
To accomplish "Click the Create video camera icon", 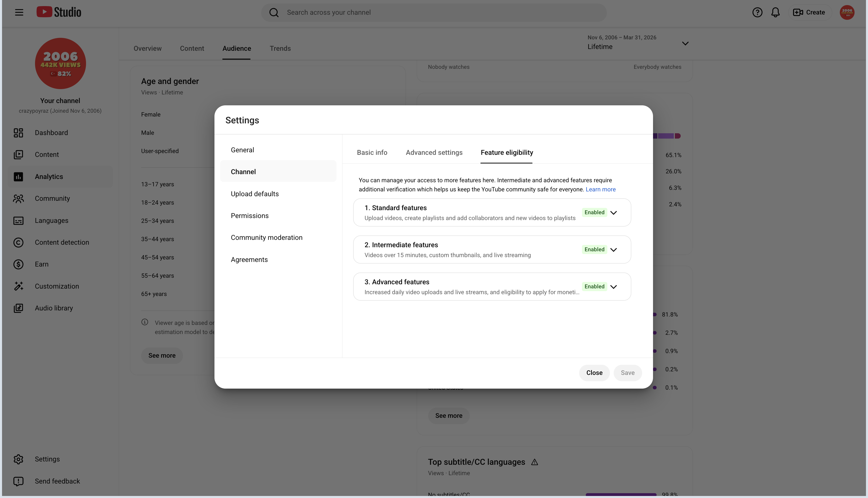I will (x=798, y=12).
